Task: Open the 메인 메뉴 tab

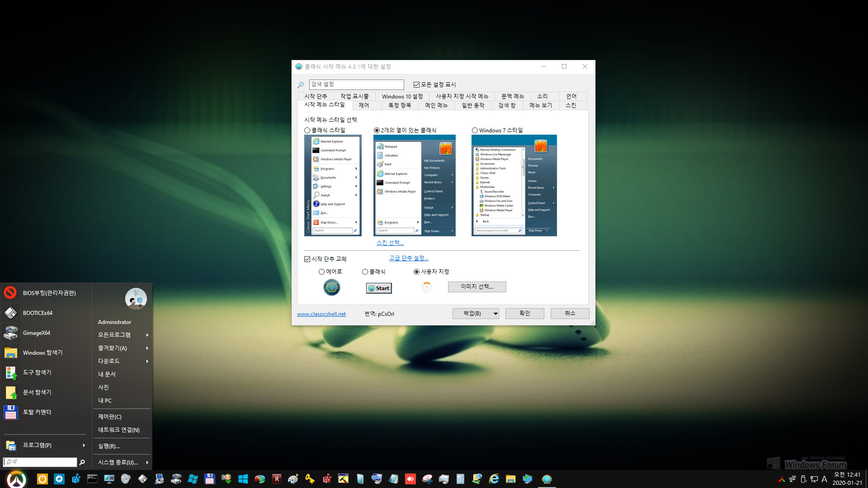Action: 436,105
